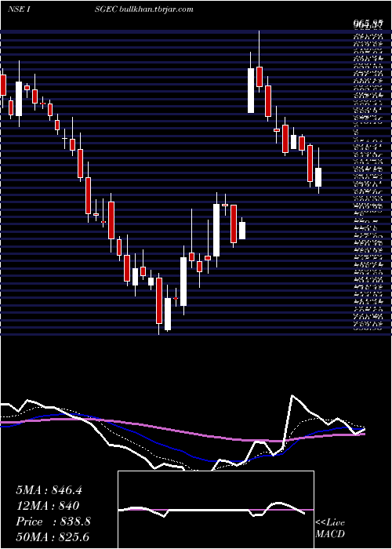
Task: Click the 50MA : 825.6 value
Action: (53, 537)
